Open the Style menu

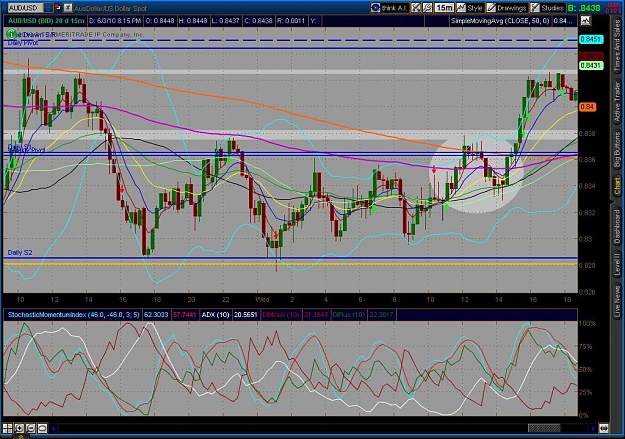coord(470,8)
